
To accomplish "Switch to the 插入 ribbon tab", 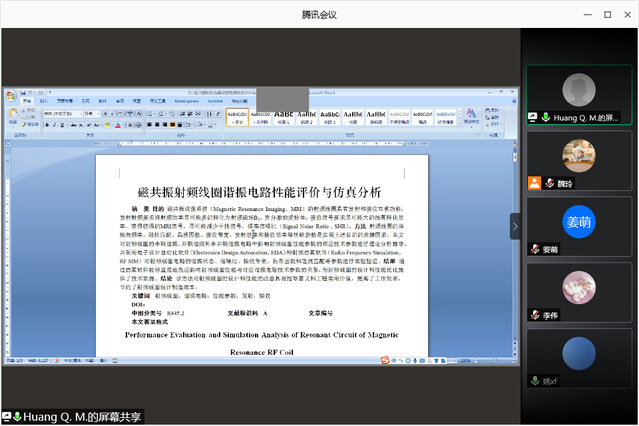I will click(44, 101).
